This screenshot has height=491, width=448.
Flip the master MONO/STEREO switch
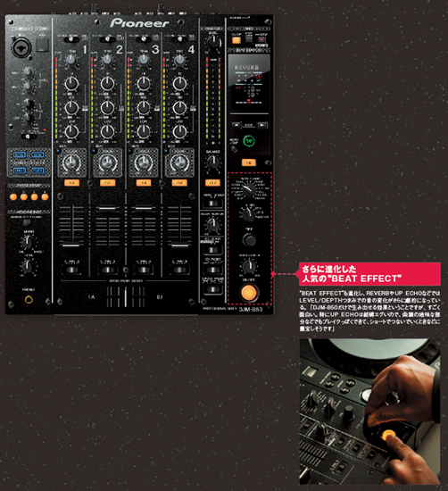click(212, 204)
